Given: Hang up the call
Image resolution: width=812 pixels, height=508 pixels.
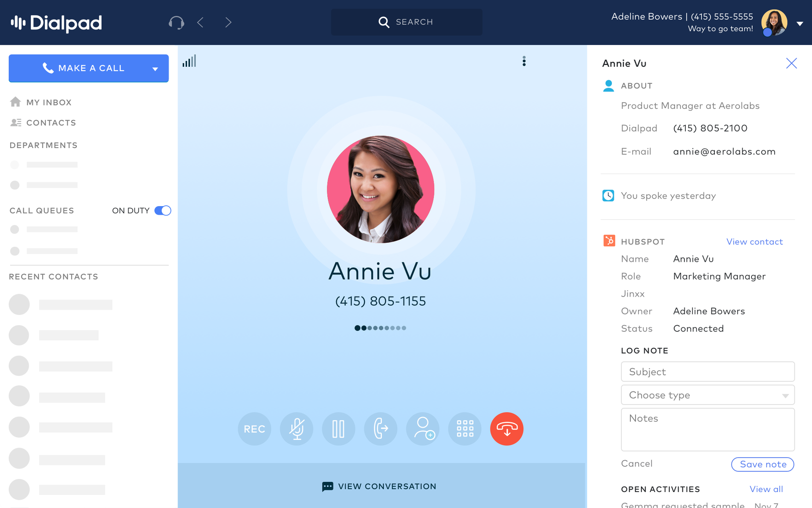Looking at the screenshot, I should pyautogui.click(x=507, y=429).
